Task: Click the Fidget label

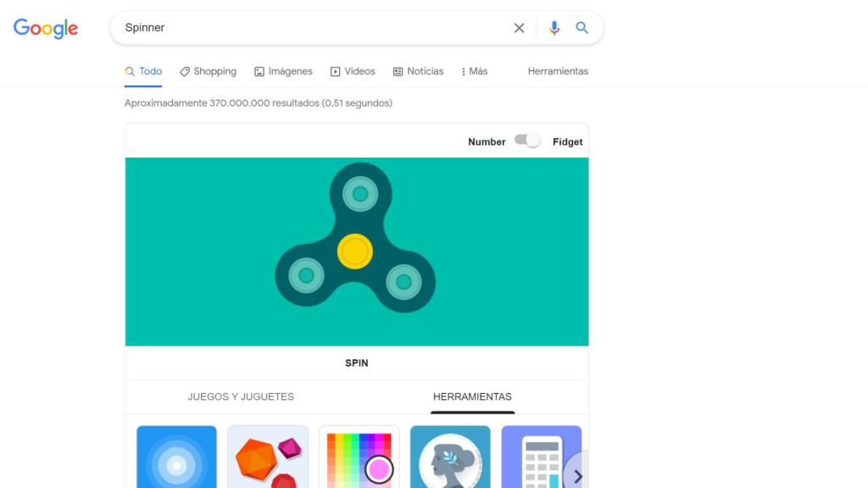Action: click(x=567, y=142)
